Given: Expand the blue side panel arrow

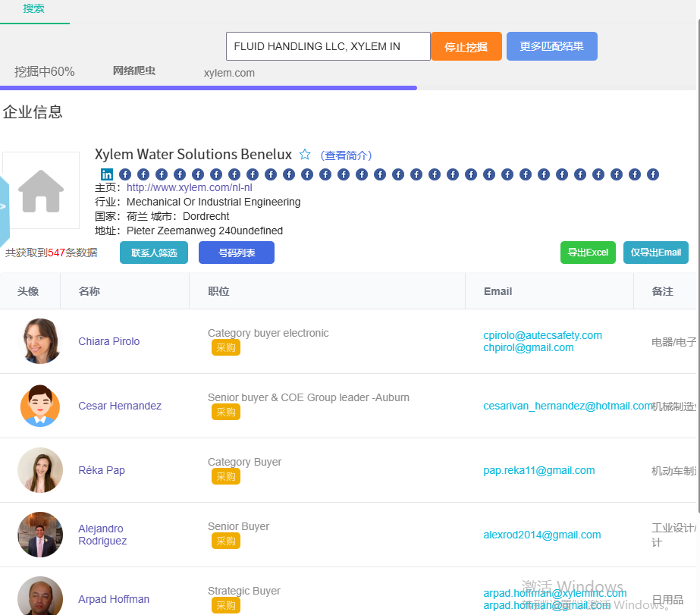Looking at the screenshot, I should tap(4, 206).
